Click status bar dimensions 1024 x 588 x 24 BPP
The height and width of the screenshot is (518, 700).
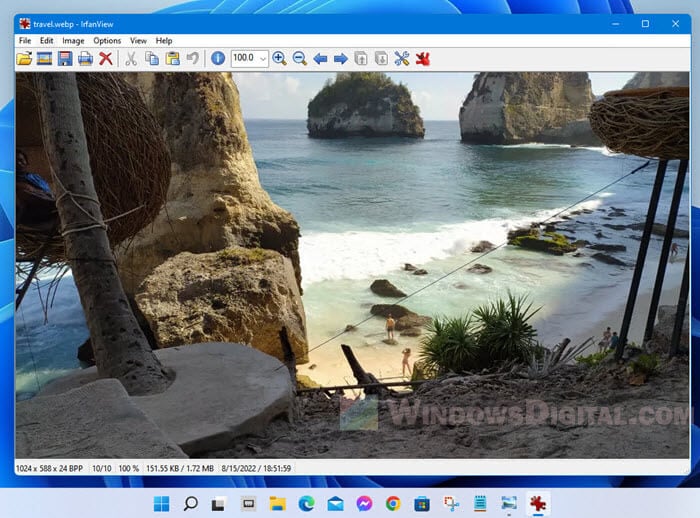(x=50, y=468)
